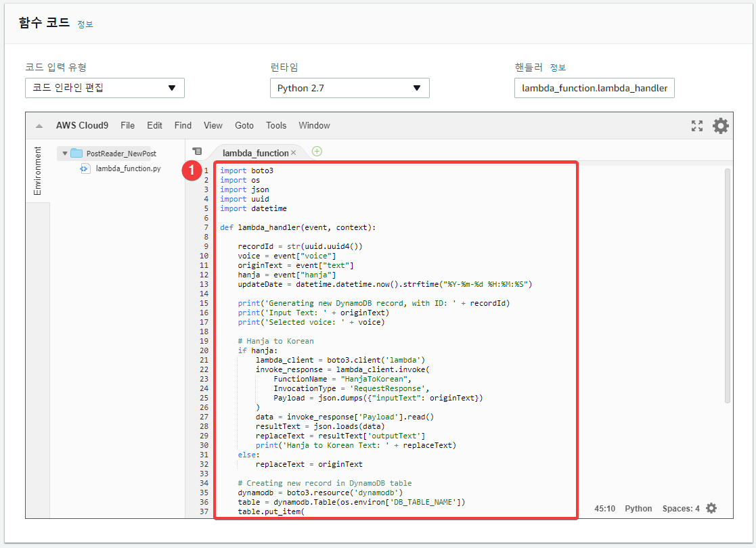
Task: Open the Python 2.7 runtime dropdown
Action: (349, 88)
